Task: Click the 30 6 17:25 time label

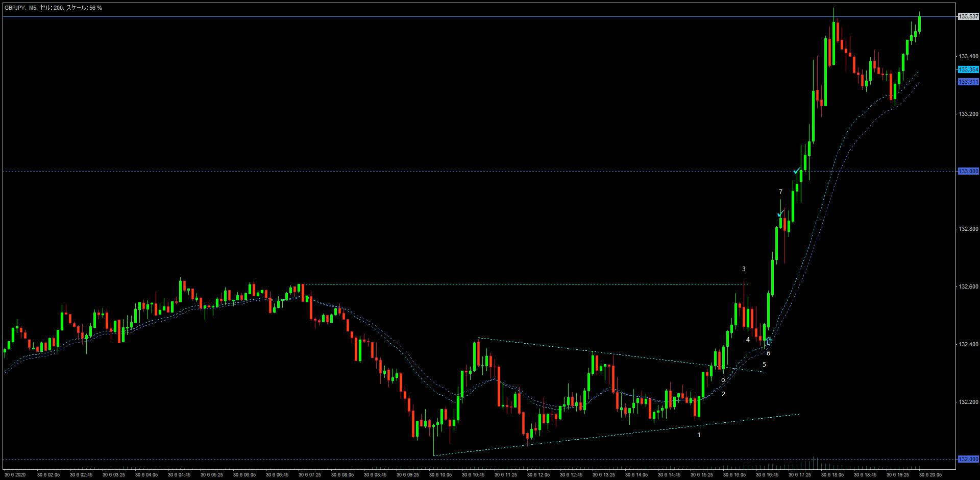Action: (x=800, y=475)
